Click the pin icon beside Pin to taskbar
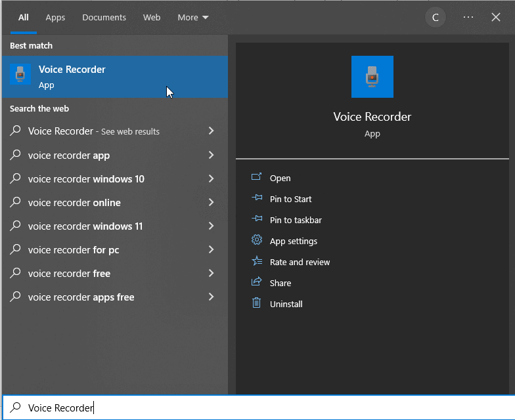Screen dimensions: 515x420 [x=257, y=219]
